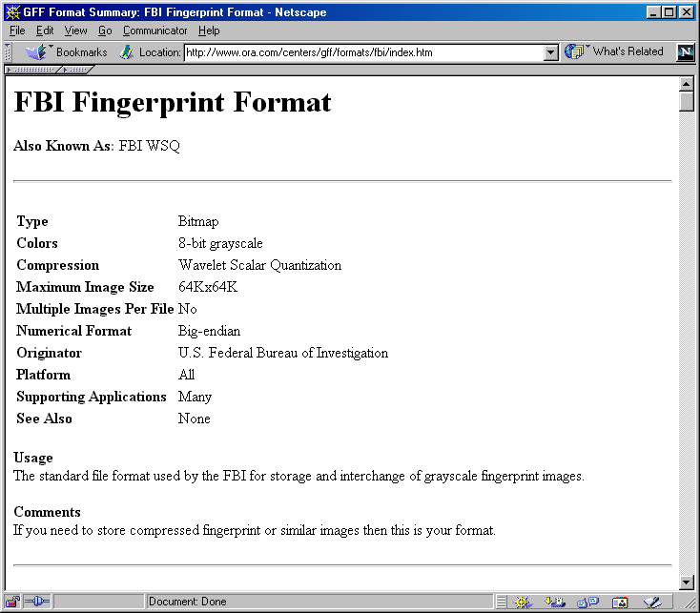Viewport: 700px width, 613px height.
Task: Click the 'Comments' section heading
Action: coord(47,512)
